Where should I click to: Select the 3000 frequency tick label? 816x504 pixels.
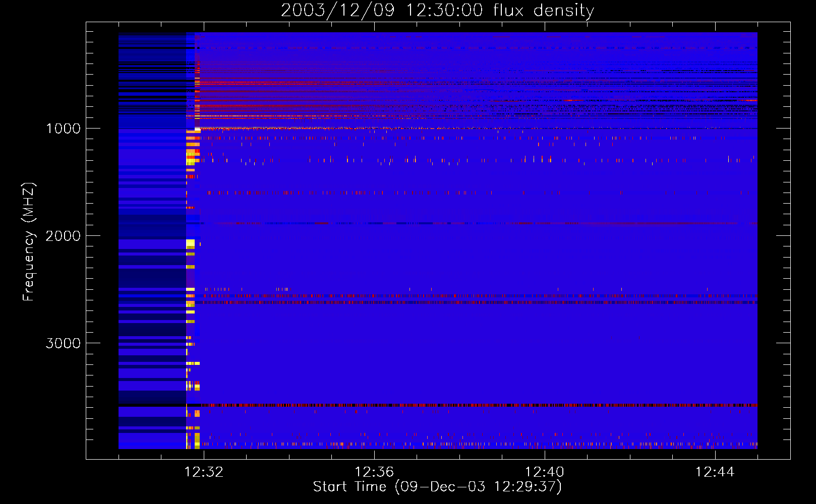[x=63, y=343]
